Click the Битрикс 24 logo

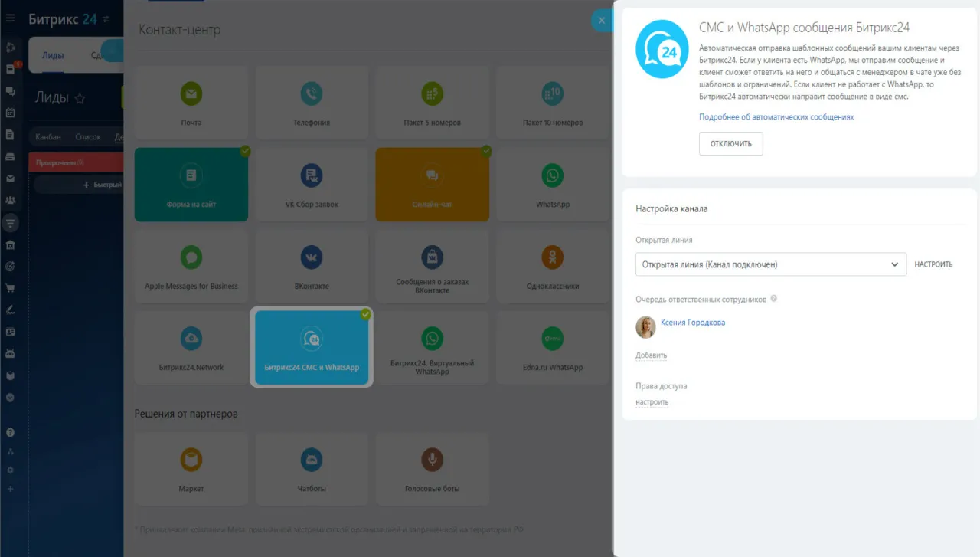pos(63,19)
